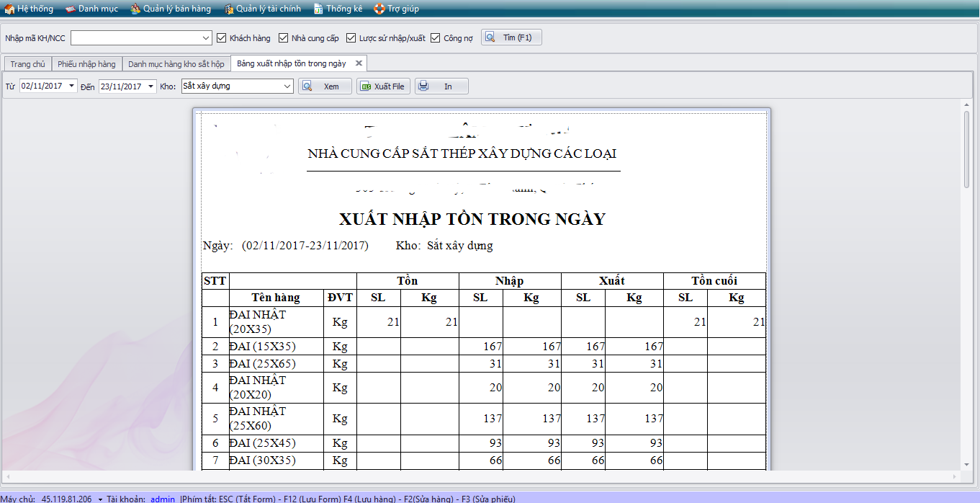Click the report's Kho: Sắt xây dựng text
This screenshot has width=980, height=503.
point(444,246)
